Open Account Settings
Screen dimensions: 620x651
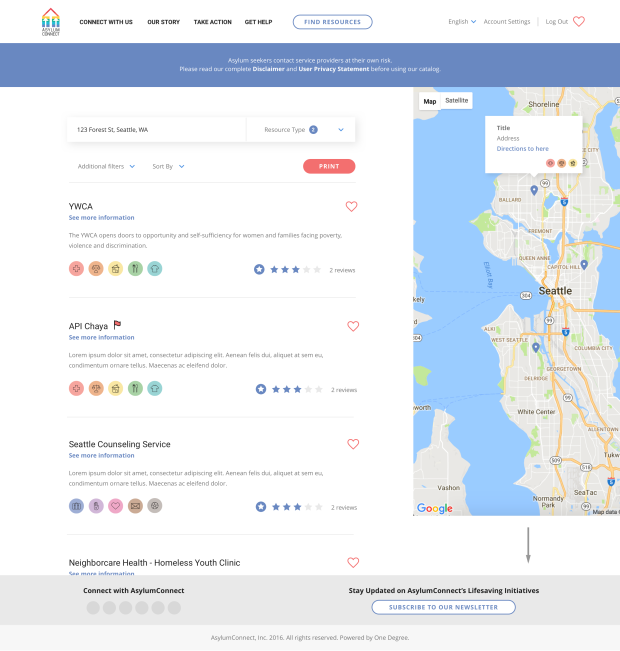pyautogui.click(x=507, y=22)
